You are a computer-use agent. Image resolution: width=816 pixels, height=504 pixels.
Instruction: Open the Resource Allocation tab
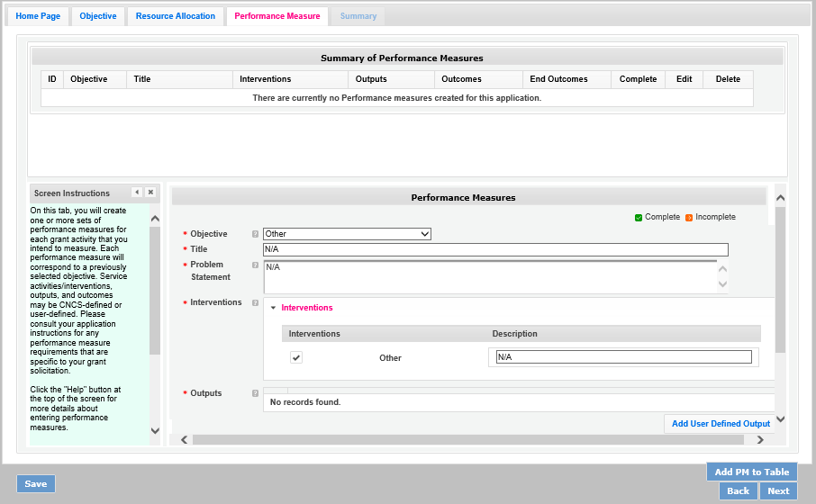pos(176,16)
